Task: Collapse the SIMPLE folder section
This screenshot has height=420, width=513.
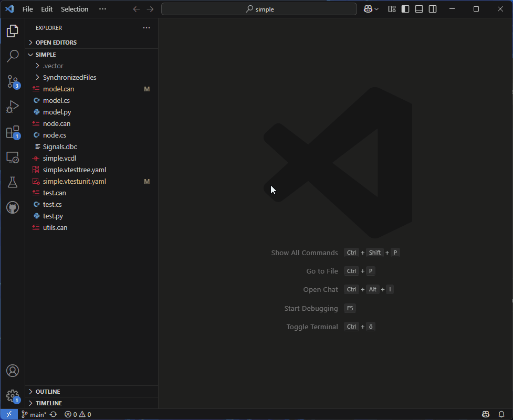Action: tap(91, 55)
